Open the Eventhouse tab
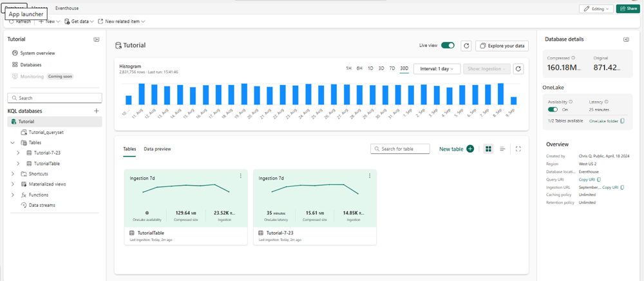Image resolution: width=644 pixels, height=281 pixels. pos(67,8)
